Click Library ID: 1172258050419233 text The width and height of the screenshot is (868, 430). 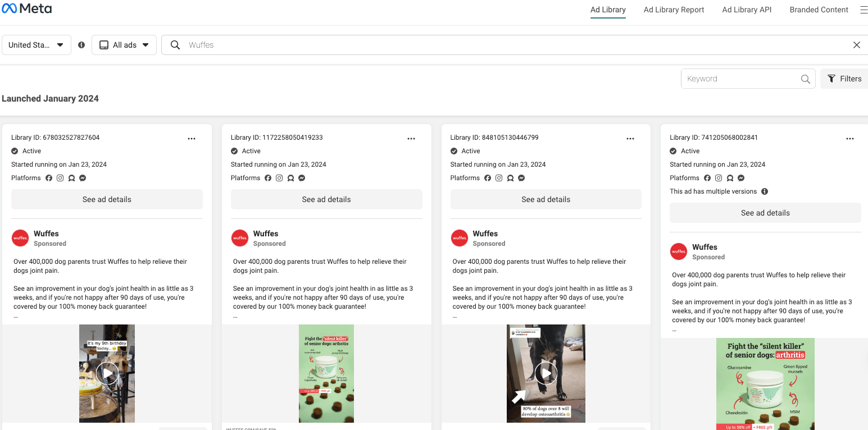pos(277,138)
